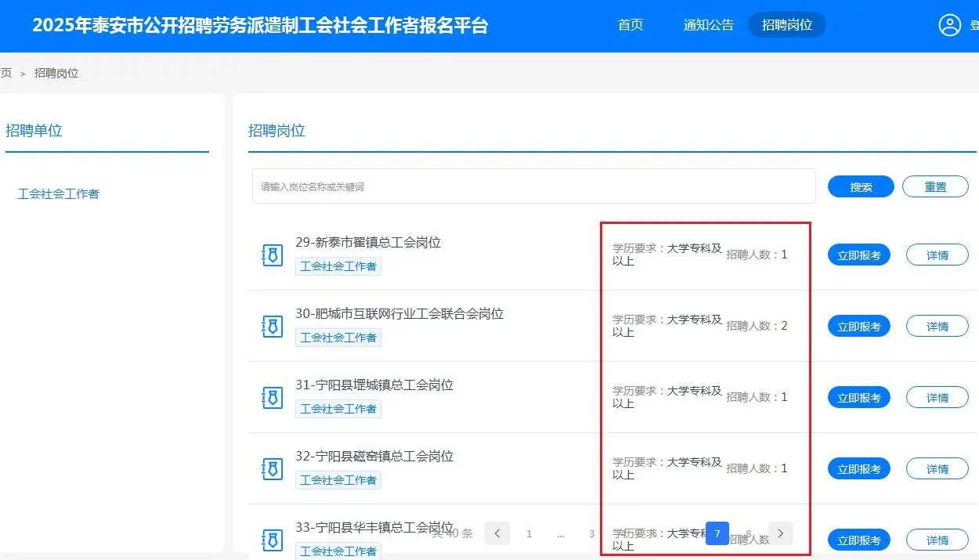
Task: Click the 重置 reset button
Action: click(x=936, y=186)
